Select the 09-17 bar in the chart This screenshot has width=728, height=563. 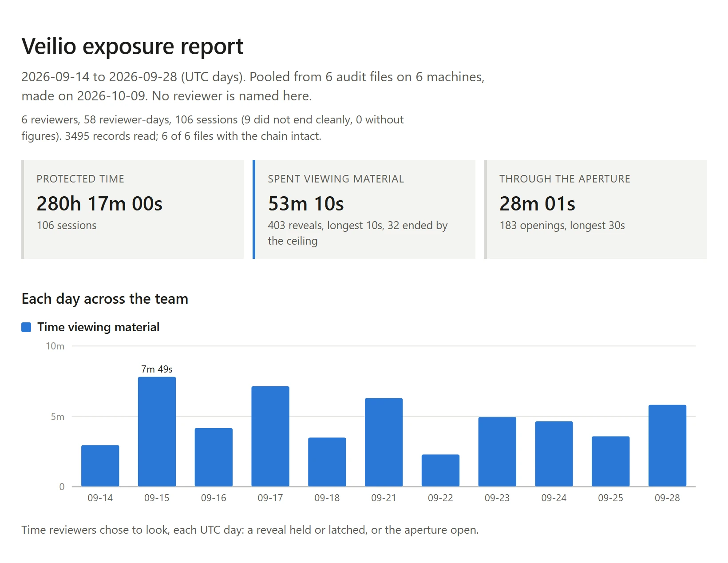click(270, 436)
